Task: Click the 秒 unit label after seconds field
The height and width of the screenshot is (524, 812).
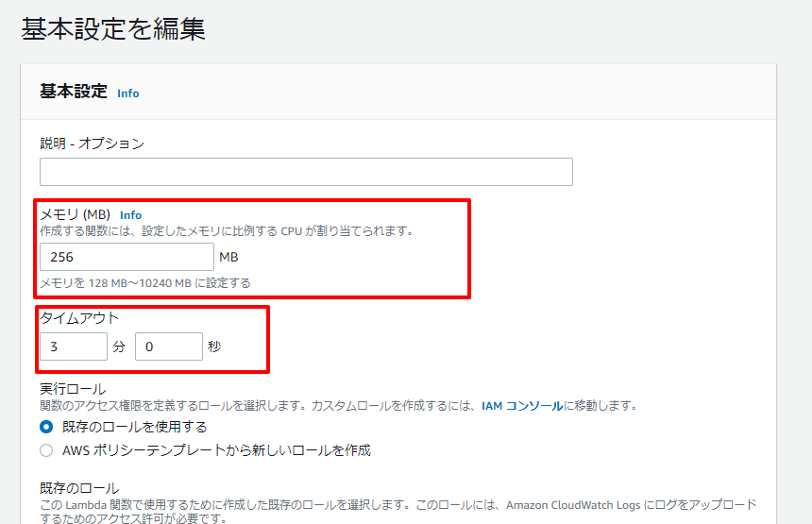Action: [214, 347]
